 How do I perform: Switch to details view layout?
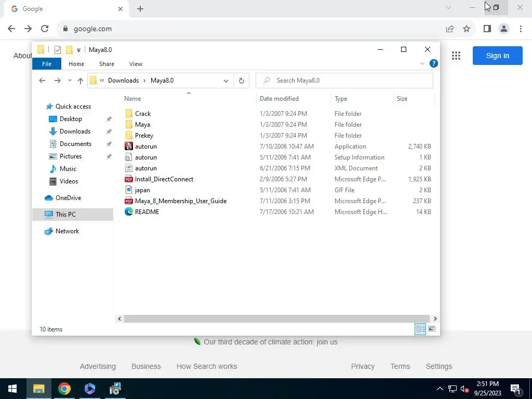[x=420, y=329]
